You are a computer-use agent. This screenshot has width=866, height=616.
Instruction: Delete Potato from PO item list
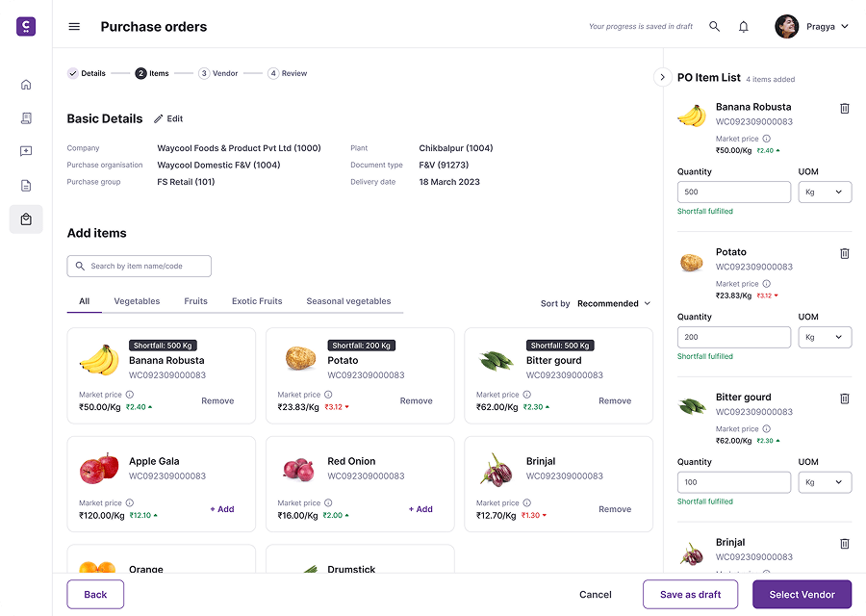[845, 254]
